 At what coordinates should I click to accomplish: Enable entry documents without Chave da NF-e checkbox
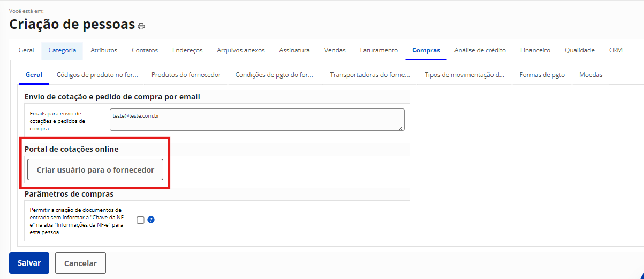click(x=140, y=220)
